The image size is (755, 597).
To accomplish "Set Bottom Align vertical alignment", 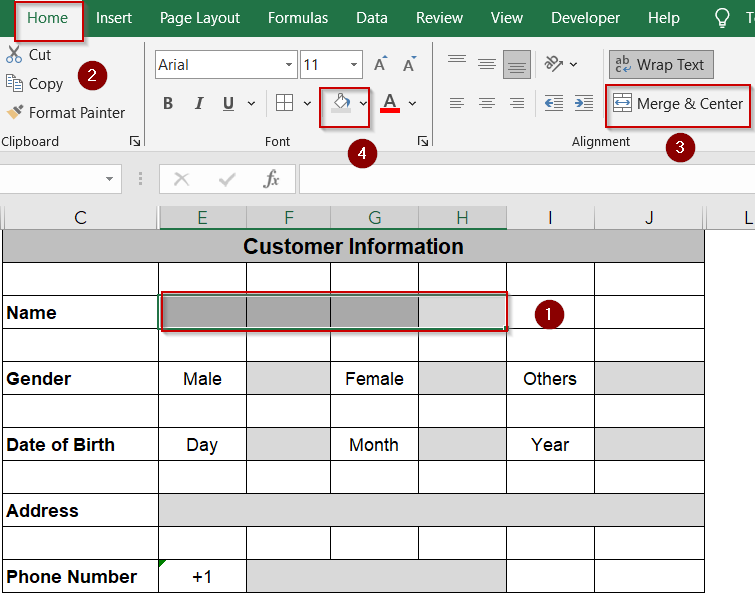I will 517,64.
